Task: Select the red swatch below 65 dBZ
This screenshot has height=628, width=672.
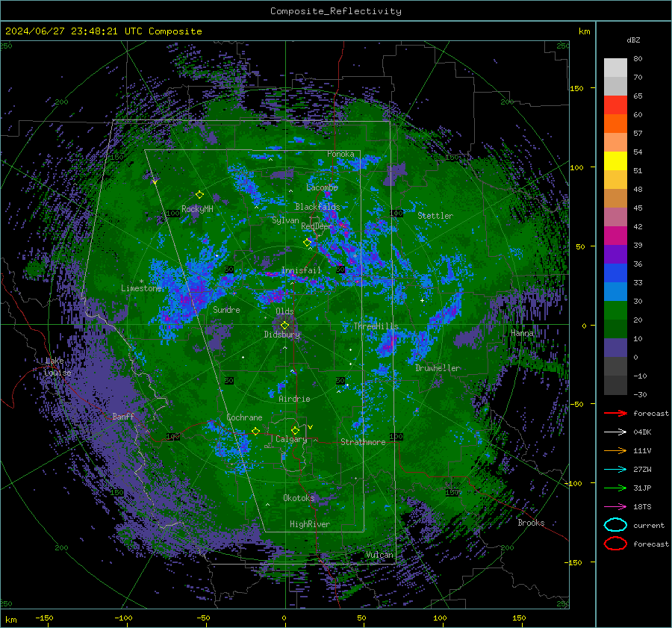Action: click(615, 105)
